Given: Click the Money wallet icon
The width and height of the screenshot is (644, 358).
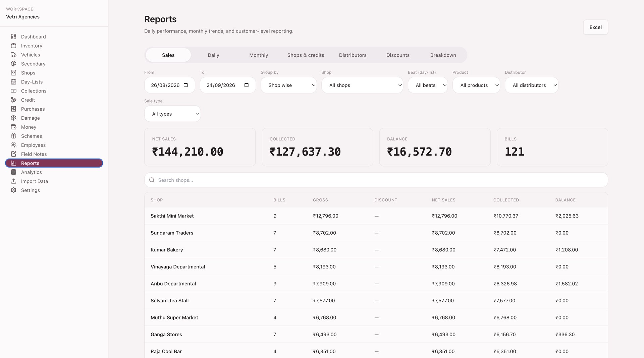Looking at the screenshot, I should tap(13, 127).
